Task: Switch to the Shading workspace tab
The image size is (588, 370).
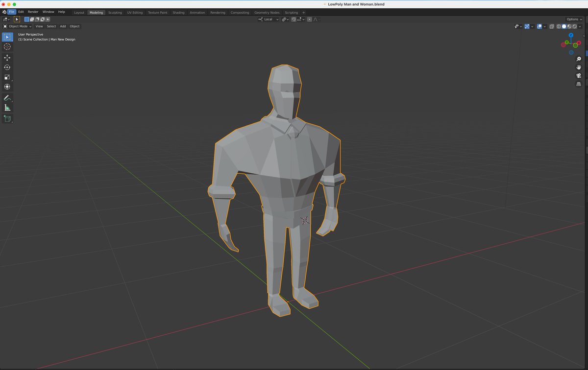Action: tap(178, 12)
